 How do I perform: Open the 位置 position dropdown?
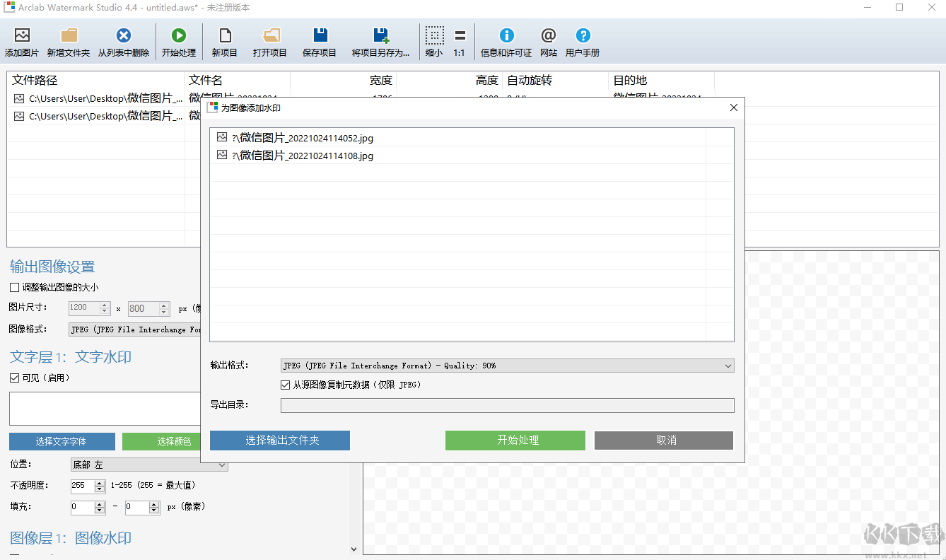[x=223, y=465]
